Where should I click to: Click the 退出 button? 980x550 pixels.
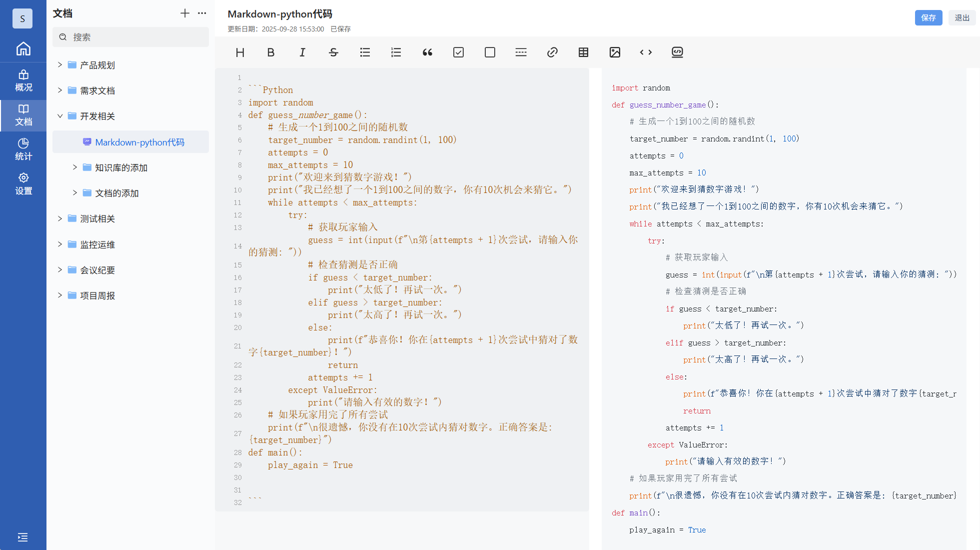962,17
